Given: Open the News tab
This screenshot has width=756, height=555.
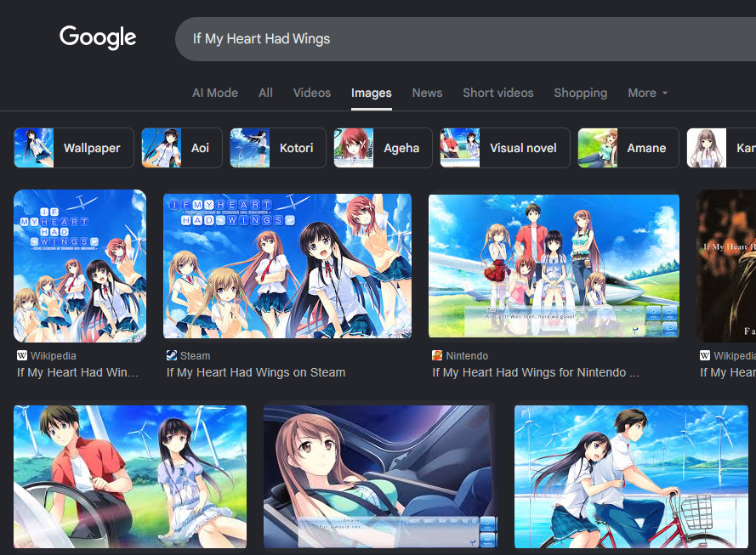Looking at the screenshot, I should 427,93.
